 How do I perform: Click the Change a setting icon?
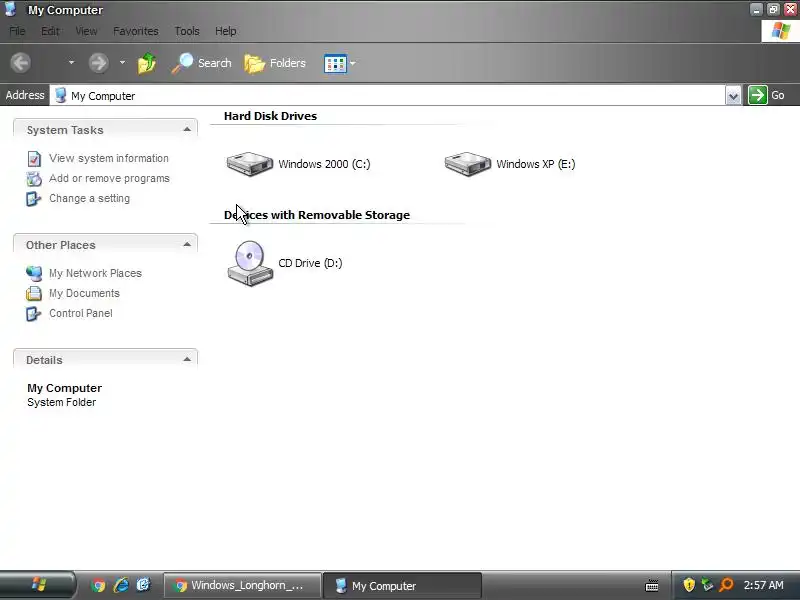click(34, 198)
